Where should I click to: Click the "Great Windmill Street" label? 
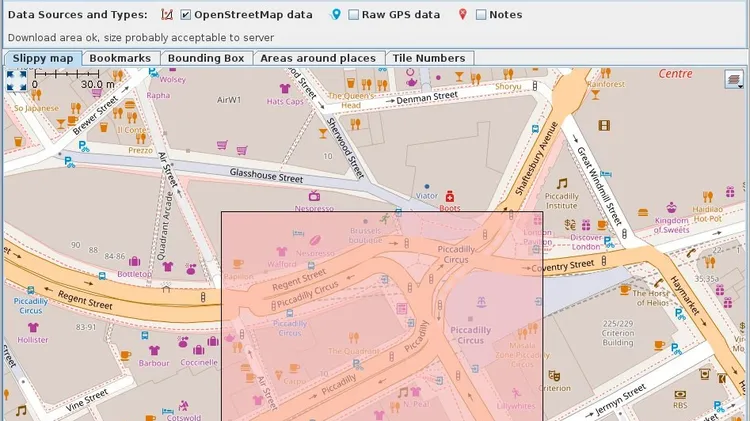coord(599,186)
